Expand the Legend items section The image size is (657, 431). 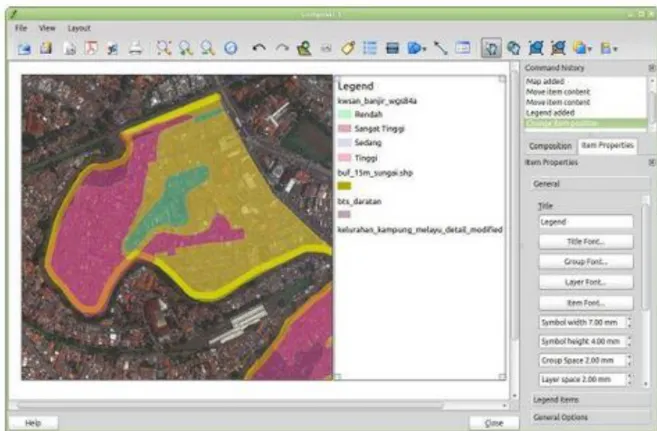(x=590, y=400)
